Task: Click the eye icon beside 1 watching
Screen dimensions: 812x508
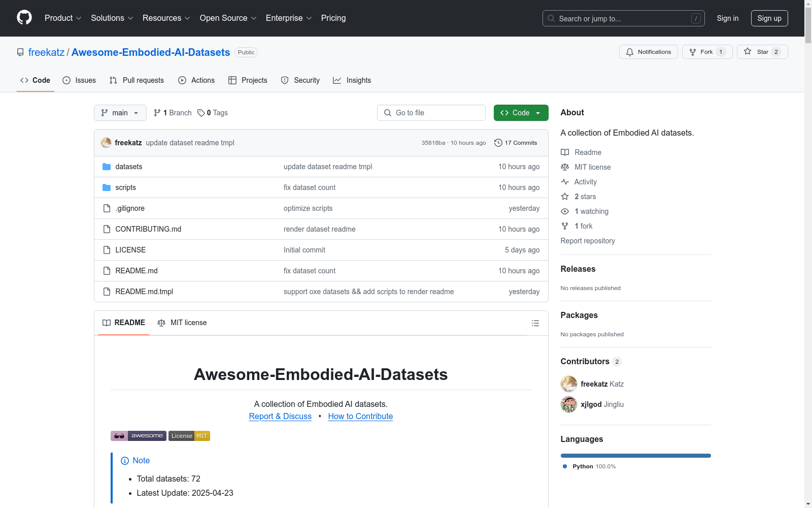Action: pos(565,211)
